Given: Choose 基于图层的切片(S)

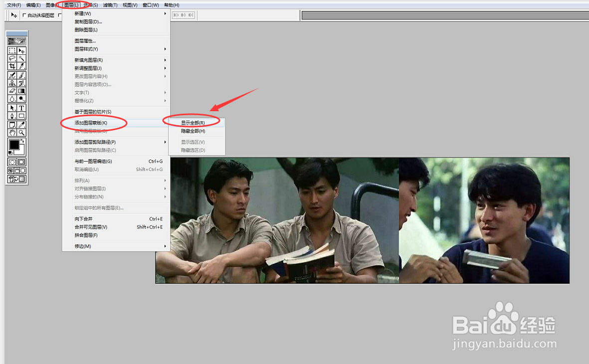Looking at the screenshot, I should (116, 112).
